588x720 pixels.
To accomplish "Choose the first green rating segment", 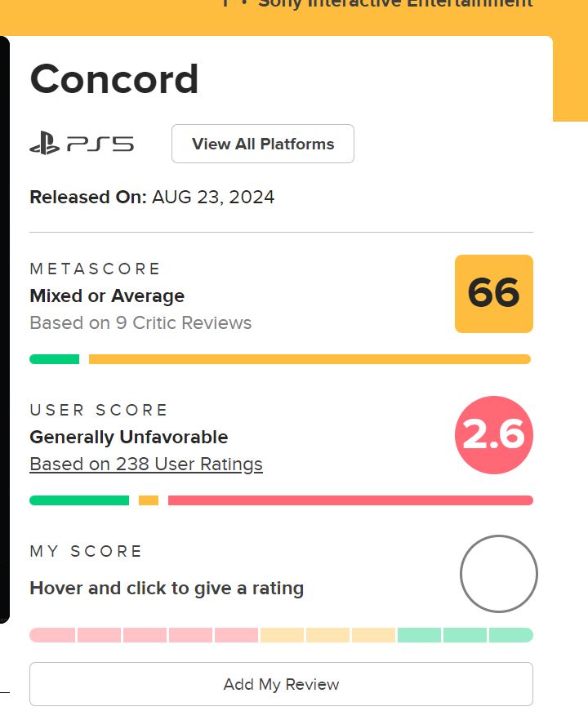I will (x=419, y=635).
